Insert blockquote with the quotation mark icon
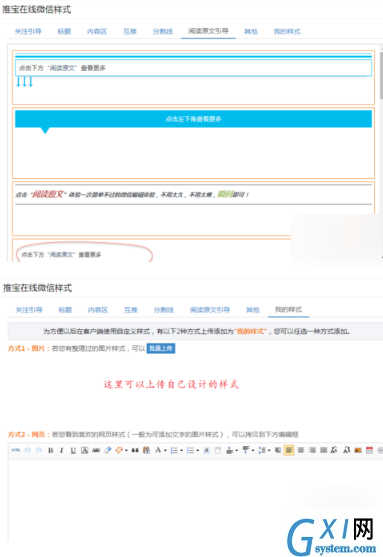Viewport: 383px width, 557px height. pos(135,450)
